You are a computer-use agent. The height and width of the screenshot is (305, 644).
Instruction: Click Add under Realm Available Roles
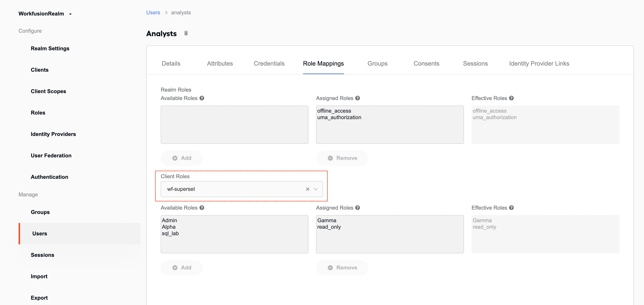click(182, 158)
